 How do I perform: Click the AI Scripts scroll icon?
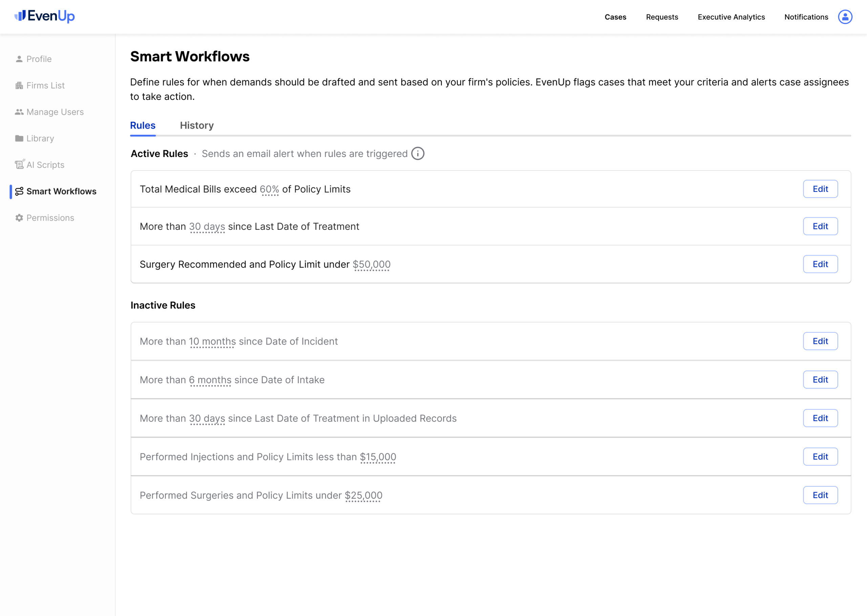19,164
